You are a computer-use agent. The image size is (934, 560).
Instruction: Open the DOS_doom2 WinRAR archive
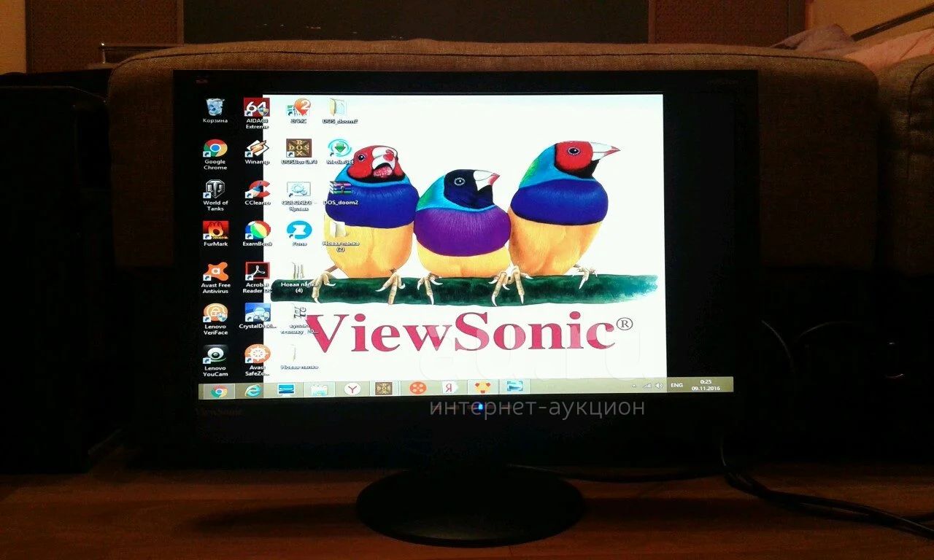click(x=340, y=193)
